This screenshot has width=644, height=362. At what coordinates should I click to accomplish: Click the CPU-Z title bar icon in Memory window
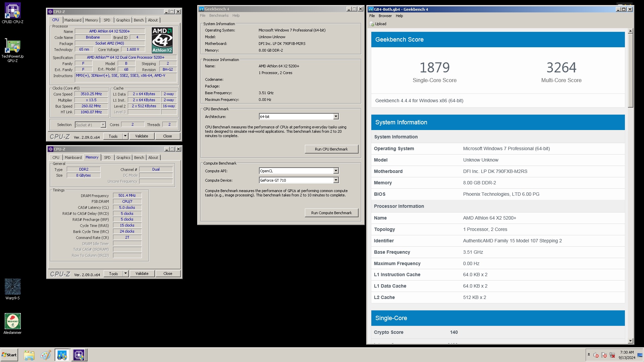[x=51, y=149]
